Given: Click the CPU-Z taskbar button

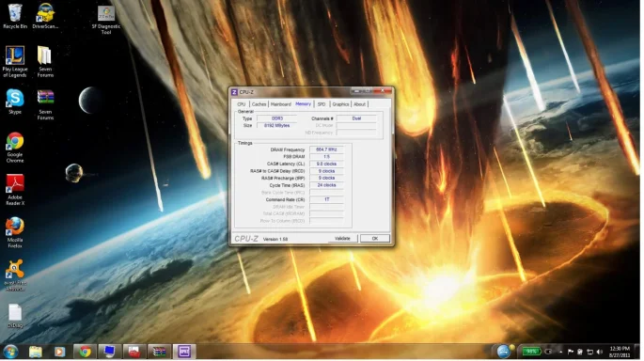Looking at the screenshot, I should pyautogui.click(x=184, y=352).
